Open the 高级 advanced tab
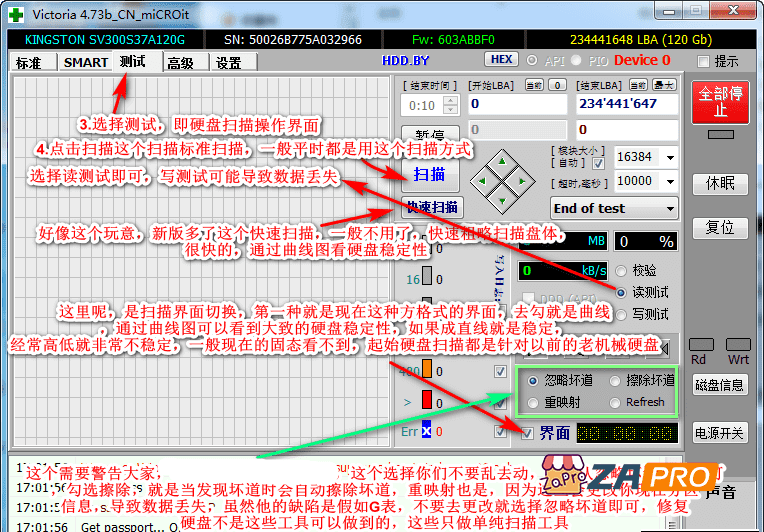Image resolution: width=764 pixels, height=532 pixels. click(x=181, y=62)
